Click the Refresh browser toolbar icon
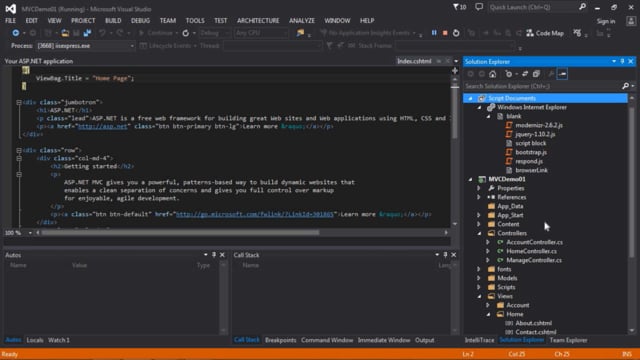 point(186,33)
